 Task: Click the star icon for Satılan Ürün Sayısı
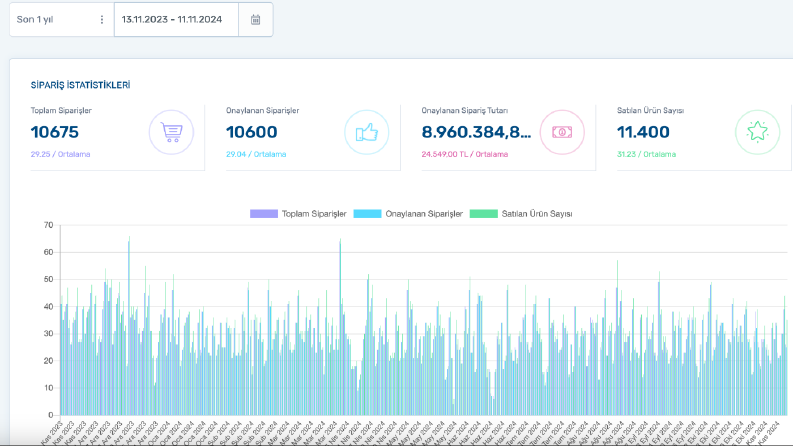[757, 132]
